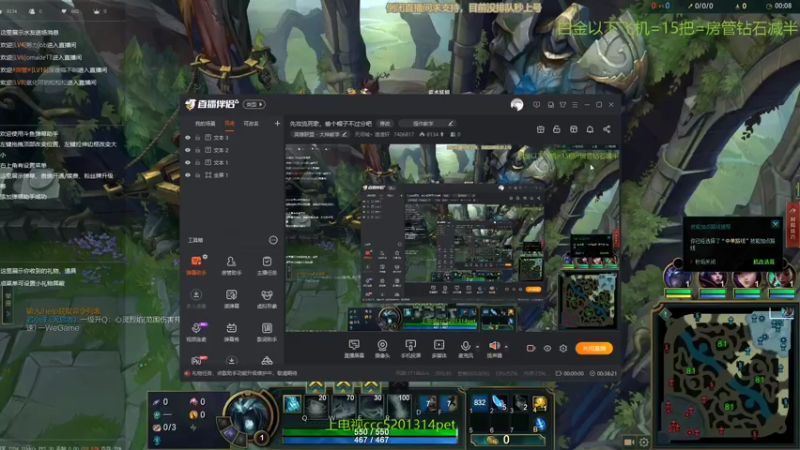
Task: Toggle the lock on 全屏 1 layer
Action: point(197,175)
